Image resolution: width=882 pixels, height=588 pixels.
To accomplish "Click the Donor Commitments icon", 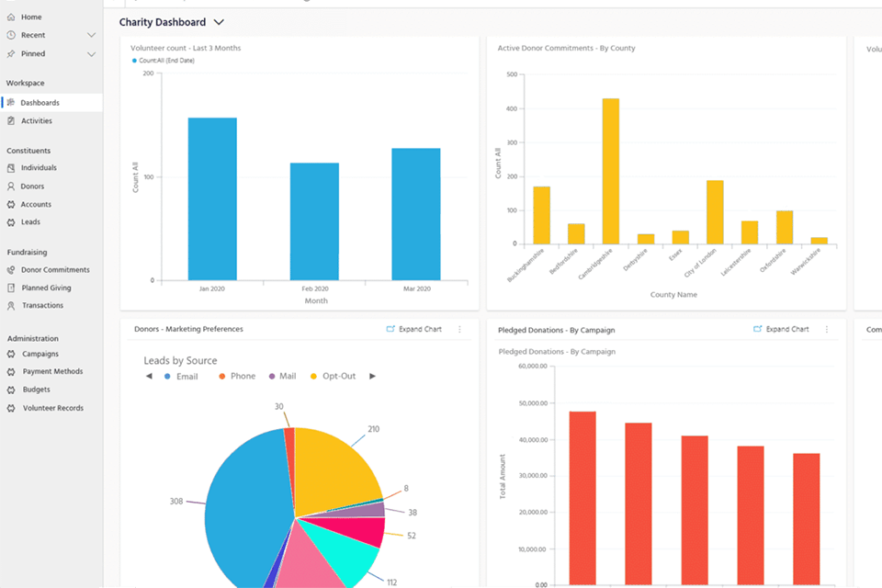I will click(11, 270).
